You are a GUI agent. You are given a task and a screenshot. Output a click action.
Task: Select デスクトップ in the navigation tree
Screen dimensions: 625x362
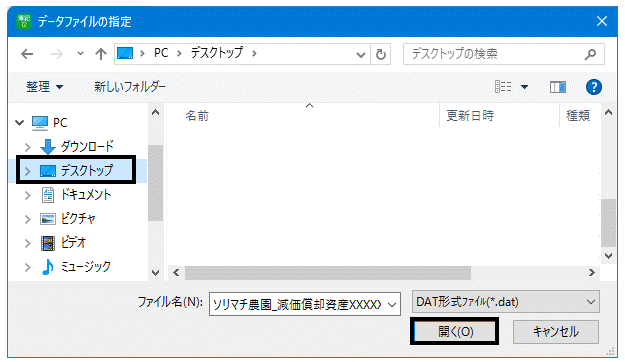[x=86, y=171]
